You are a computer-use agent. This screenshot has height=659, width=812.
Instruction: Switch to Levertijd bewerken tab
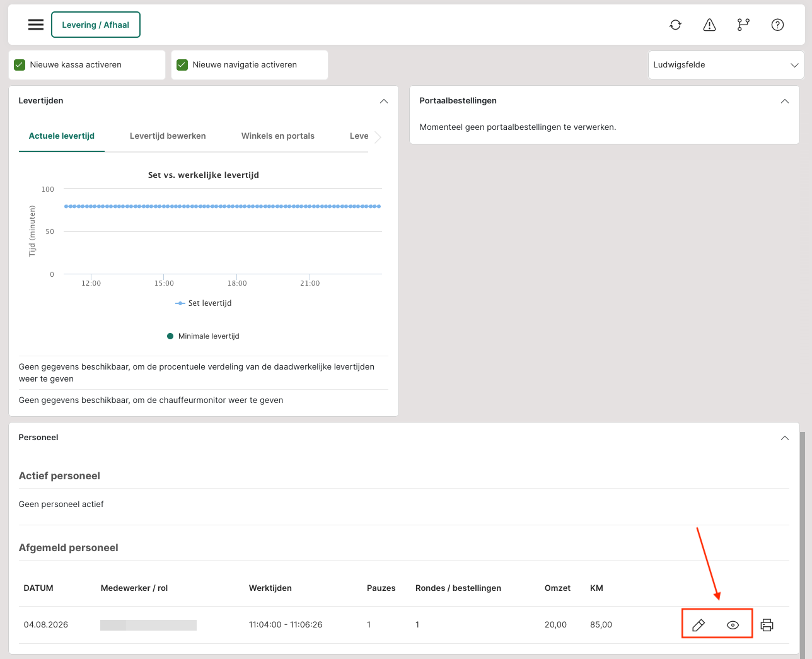point(168,136)
